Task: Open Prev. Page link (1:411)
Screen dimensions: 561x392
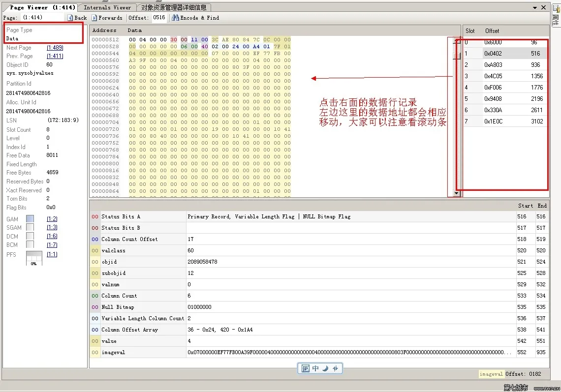Action: pos(55,56)
